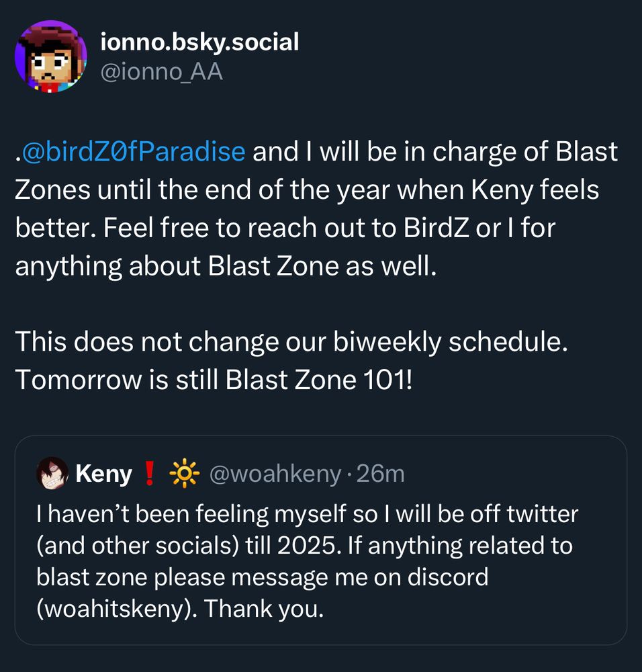This screenshot has height=672, width=642.
Task: Click the display name ionno.bsky.social
Action: point(199,42)
